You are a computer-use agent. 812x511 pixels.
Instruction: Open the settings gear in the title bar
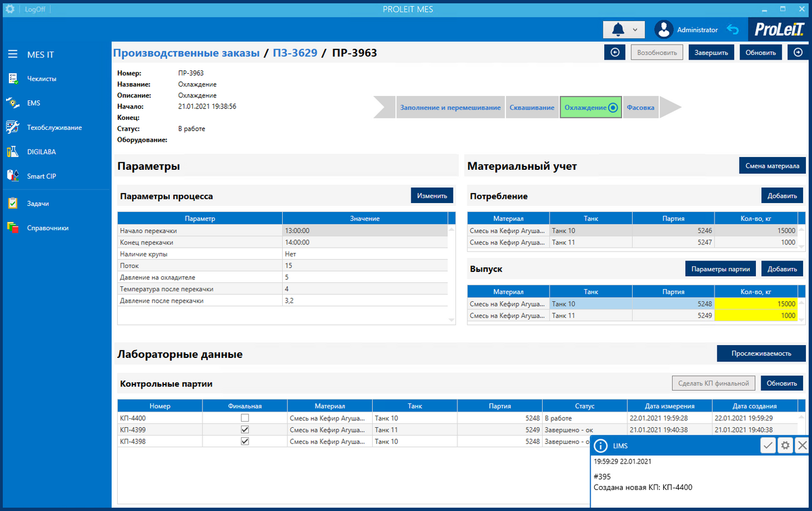click(10, 9)
